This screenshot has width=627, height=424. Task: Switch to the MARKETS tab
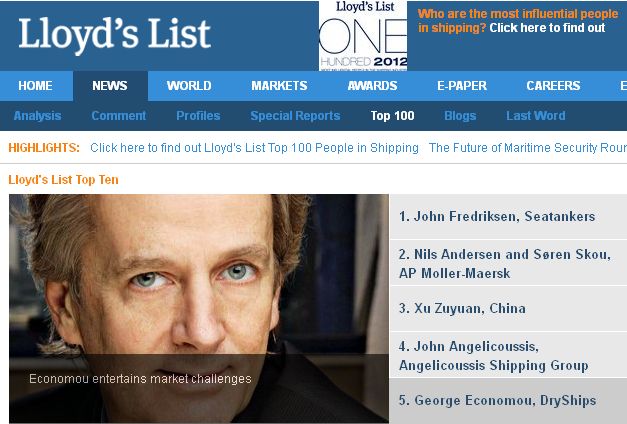pyautogui.click(x=279, y=86)
